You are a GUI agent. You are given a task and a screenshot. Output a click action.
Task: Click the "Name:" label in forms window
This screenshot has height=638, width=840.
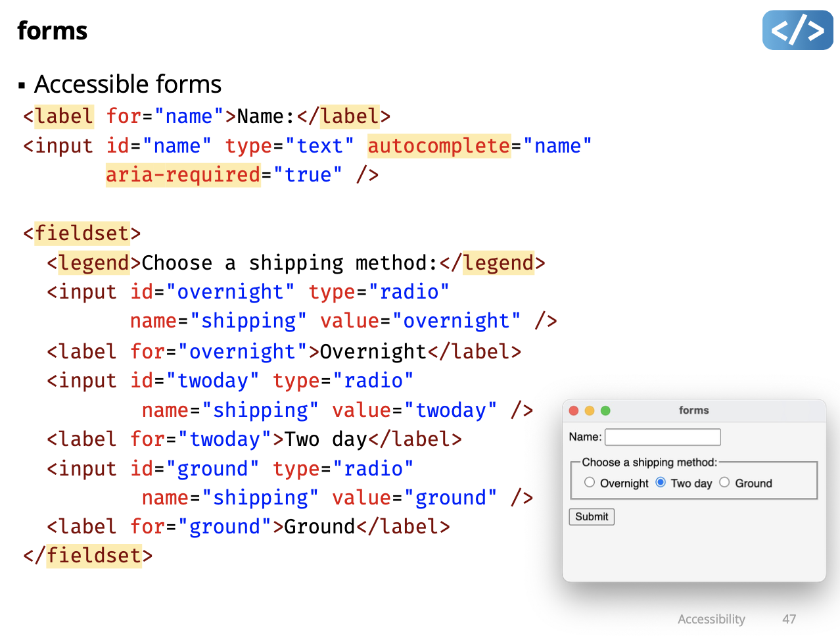(x=585, y=437)
